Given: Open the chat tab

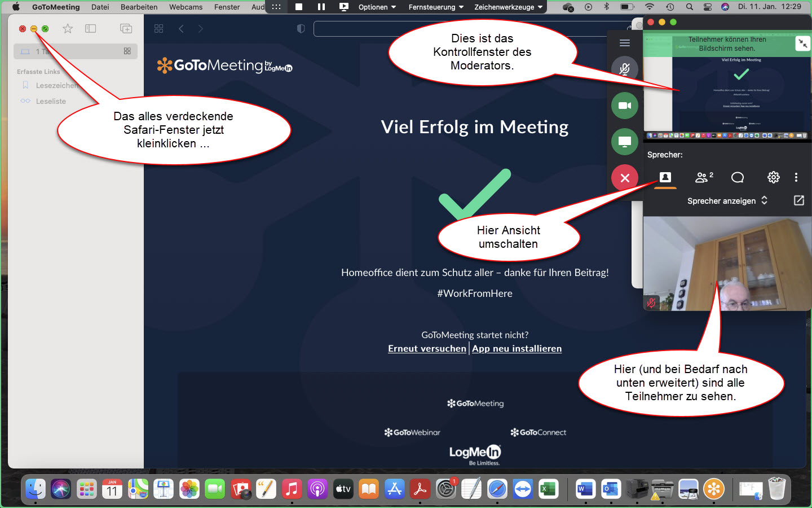Looking at the screenshot, I should (738, 177).
